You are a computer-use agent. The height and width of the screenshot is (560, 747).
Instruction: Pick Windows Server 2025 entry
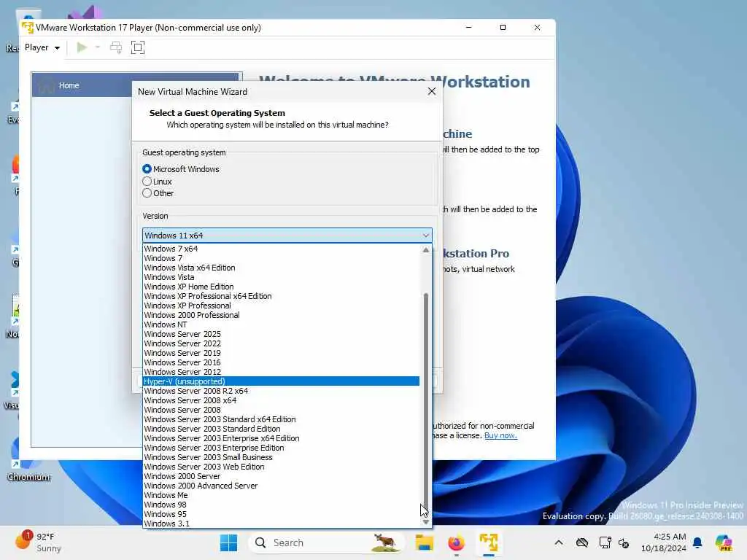point(281,334)
